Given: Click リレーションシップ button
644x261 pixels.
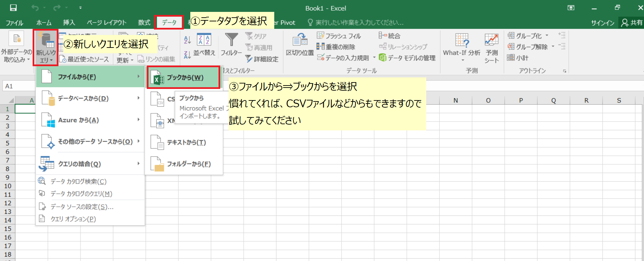Looking at the screenshot, I should coord(403,47).
